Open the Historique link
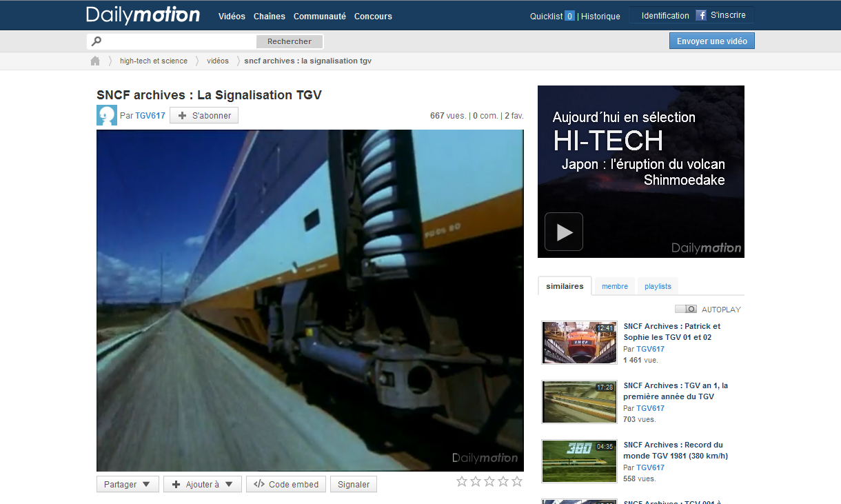The width and height of the screenshot is (841, 504). tap(600, 16)
